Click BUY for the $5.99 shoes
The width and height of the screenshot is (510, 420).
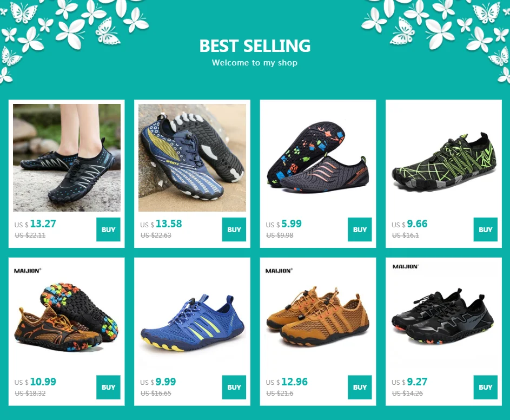coord(360,229)
